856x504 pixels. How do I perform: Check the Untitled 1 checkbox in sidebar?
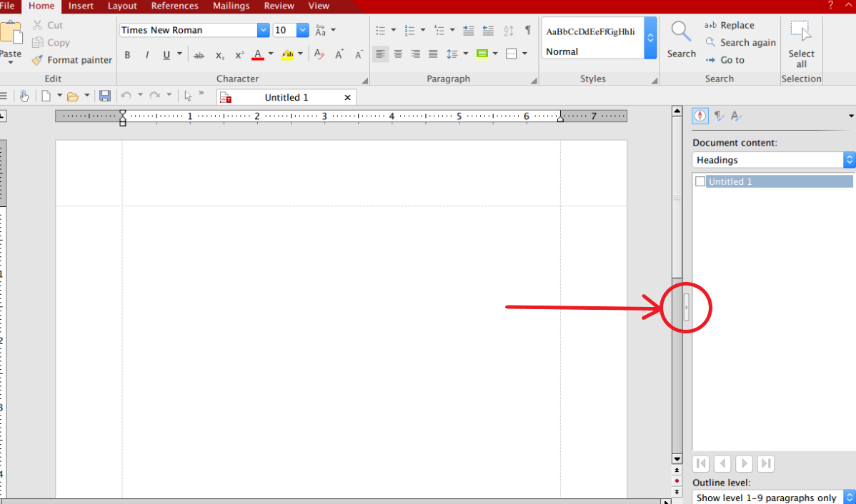point(700,181)
